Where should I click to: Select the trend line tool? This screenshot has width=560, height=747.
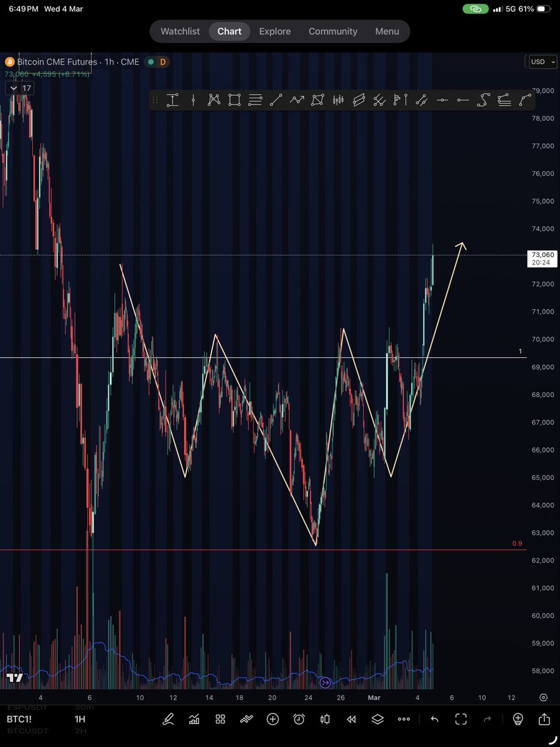pyautogui.click(x=276, y=100)
